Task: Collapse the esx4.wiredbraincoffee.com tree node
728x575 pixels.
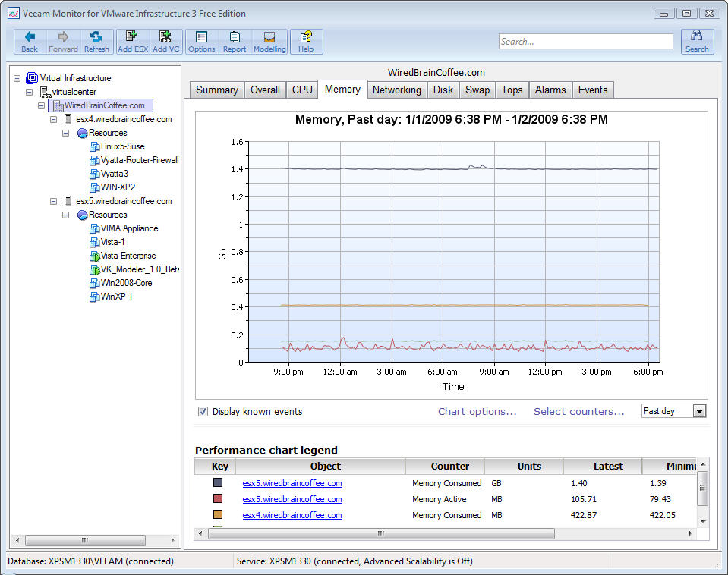Action: (x=54, y=119)
